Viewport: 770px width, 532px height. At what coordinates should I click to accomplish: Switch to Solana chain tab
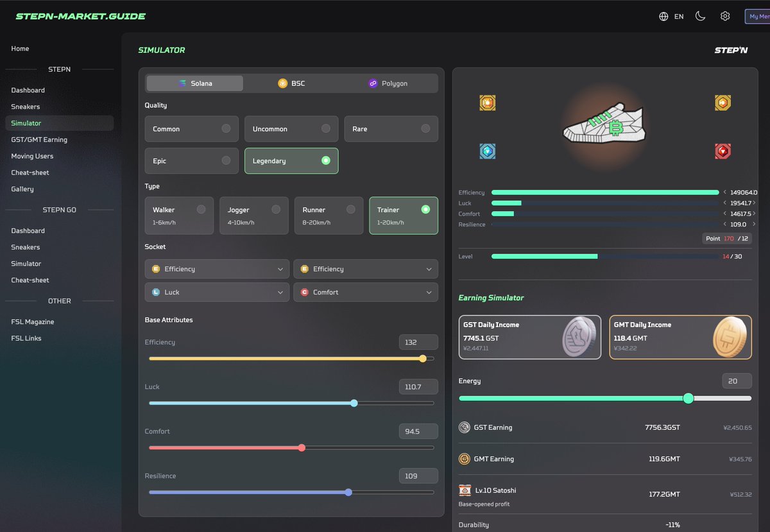point(195,83)
